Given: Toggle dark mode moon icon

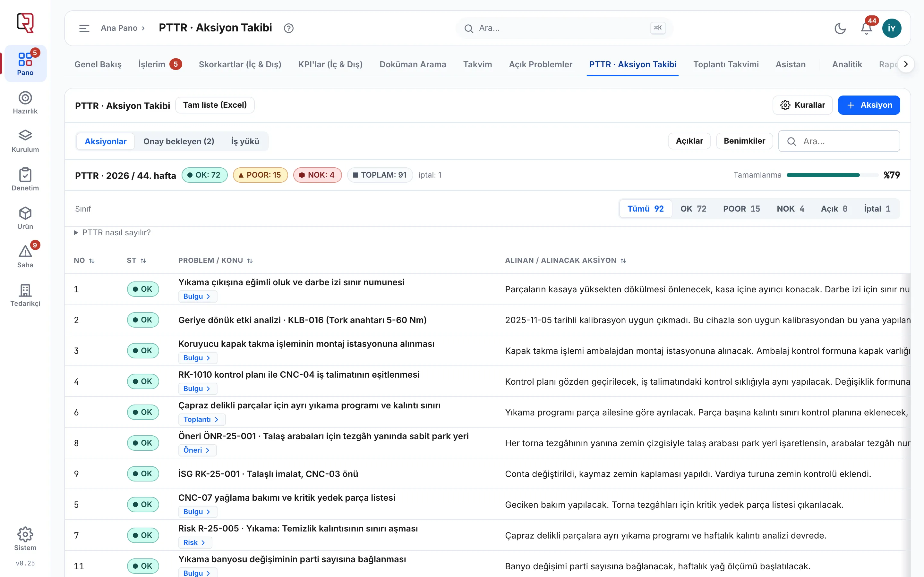Looking at the screenshot, I should [840, 28].
